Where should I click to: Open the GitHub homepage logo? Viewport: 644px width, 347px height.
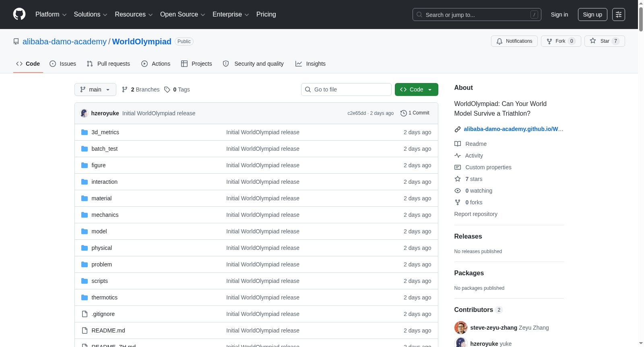(x=19, y=15)
